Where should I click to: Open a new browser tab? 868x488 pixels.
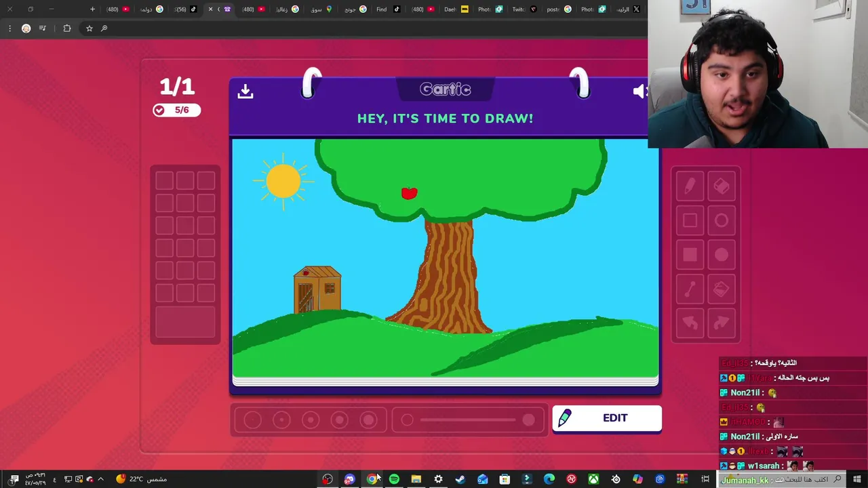tap(92, 9)
